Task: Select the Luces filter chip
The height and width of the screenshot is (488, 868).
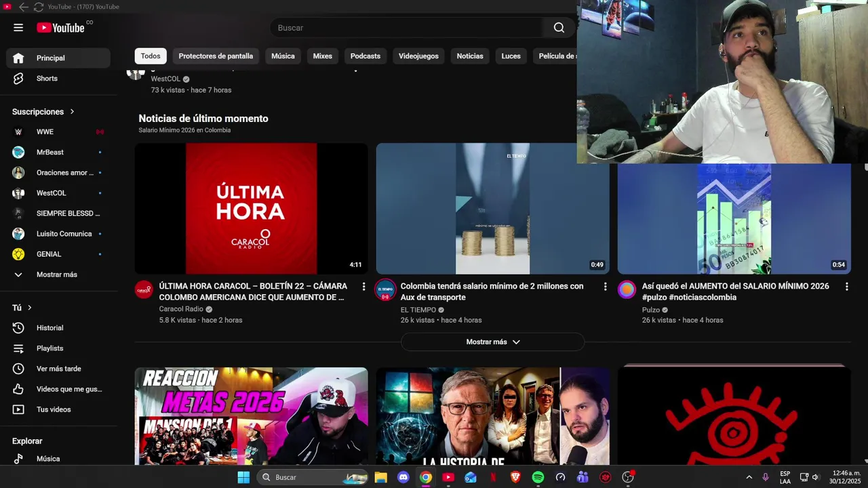Action: (511, 56)
